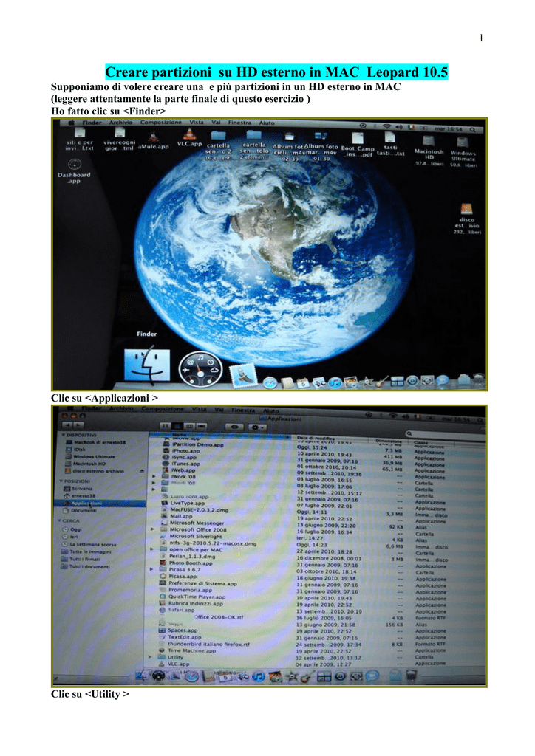Open Aiuto menu above the desktop
Screen dimensions: 535x756
266,123
